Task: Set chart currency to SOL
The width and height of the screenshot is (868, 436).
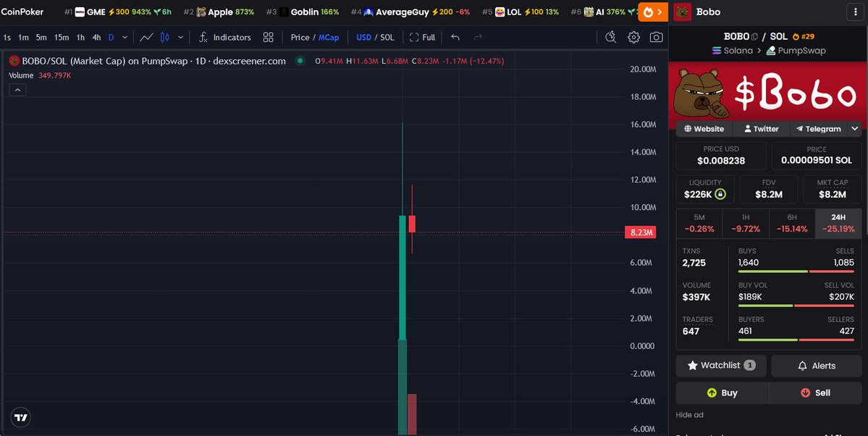Action: point(387,37)
